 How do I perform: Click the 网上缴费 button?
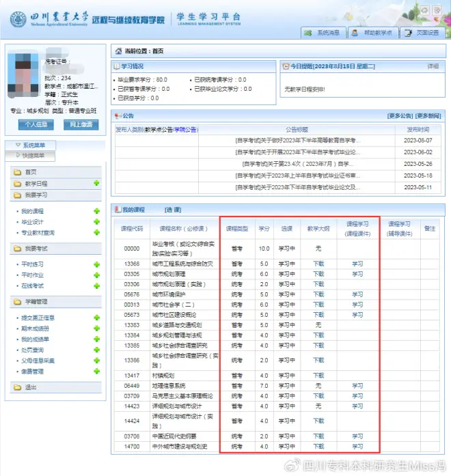(80, 124)
